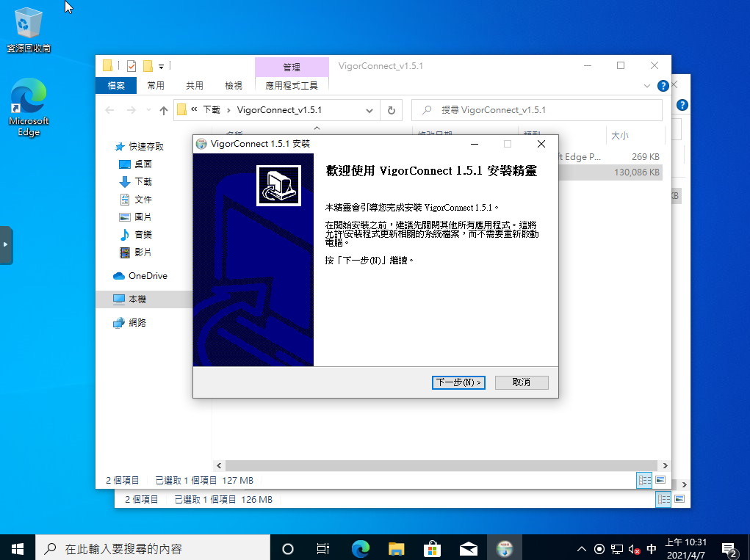
Task: Select 本機 in the navigation pane
Action: (137, 299)
